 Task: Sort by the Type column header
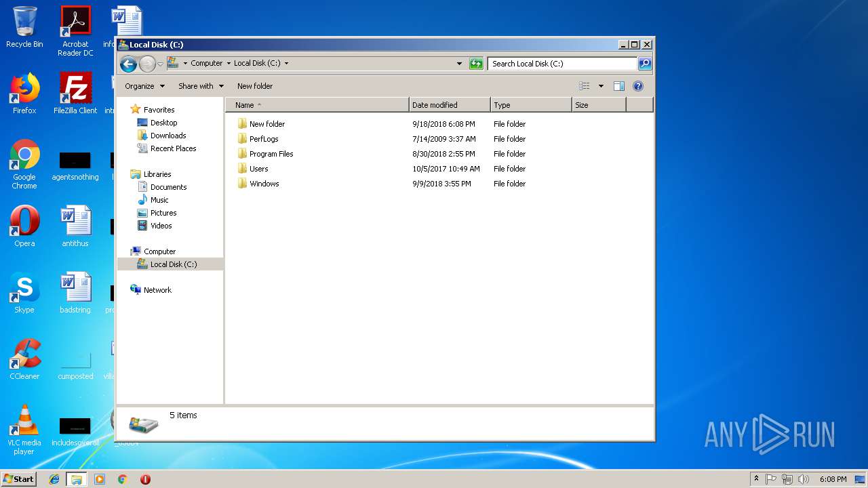[x=531, y=105]
